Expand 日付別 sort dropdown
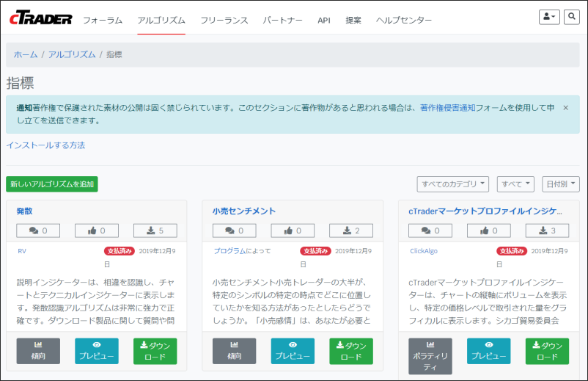This screenshot has width=588, height=381. pos(561,184)
